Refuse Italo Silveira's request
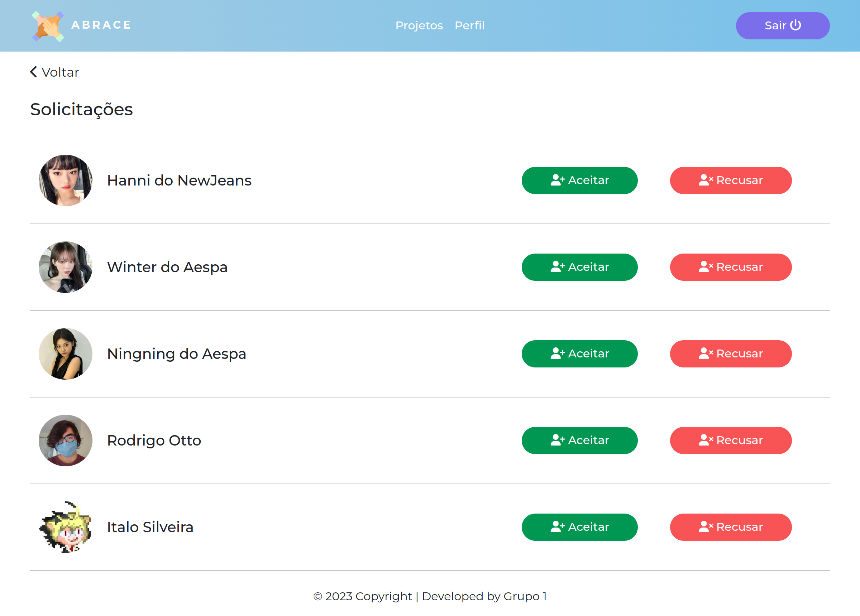860x616 pixels. [x=730, y=527]
